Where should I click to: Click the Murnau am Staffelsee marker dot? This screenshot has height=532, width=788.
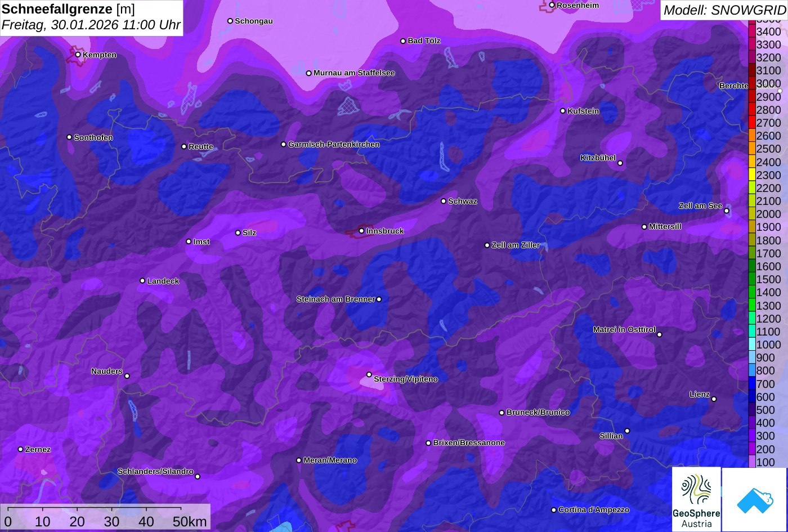click(x=309, y=73)
